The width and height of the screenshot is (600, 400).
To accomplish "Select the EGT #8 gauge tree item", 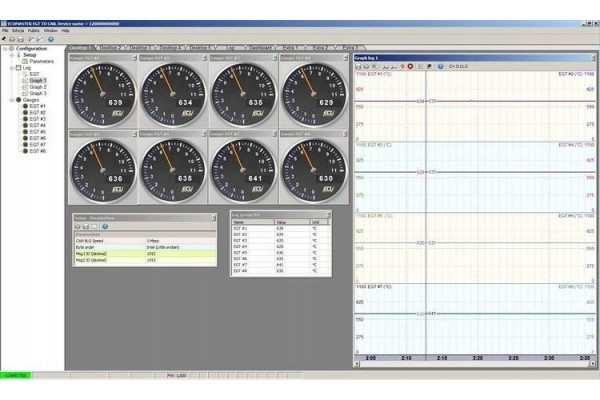I will tap(38, 151).
